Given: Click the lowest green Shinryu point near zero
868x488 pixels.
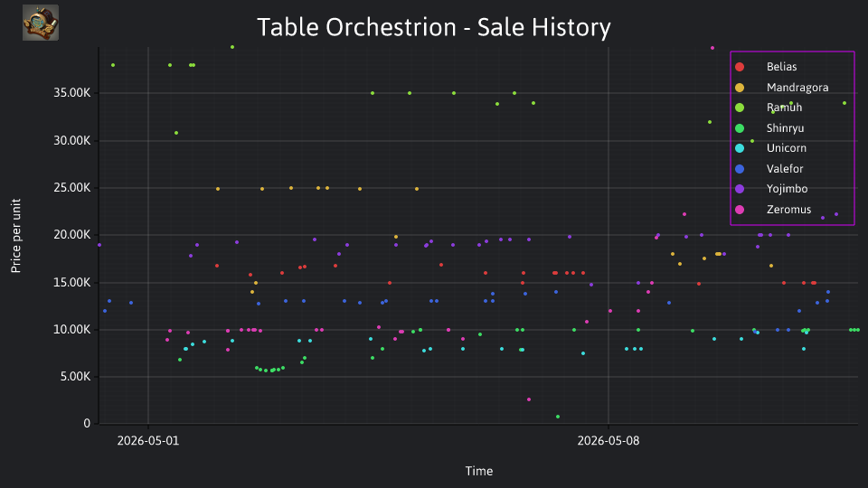Looking at the screenshot, I should pos(558,417).
